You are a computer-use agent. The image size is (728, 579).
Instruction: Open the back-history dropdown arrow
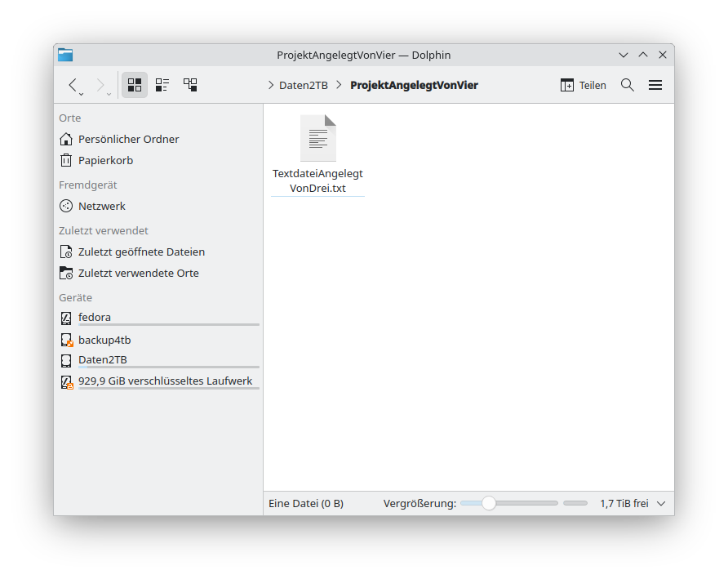[x=82, y=94]
